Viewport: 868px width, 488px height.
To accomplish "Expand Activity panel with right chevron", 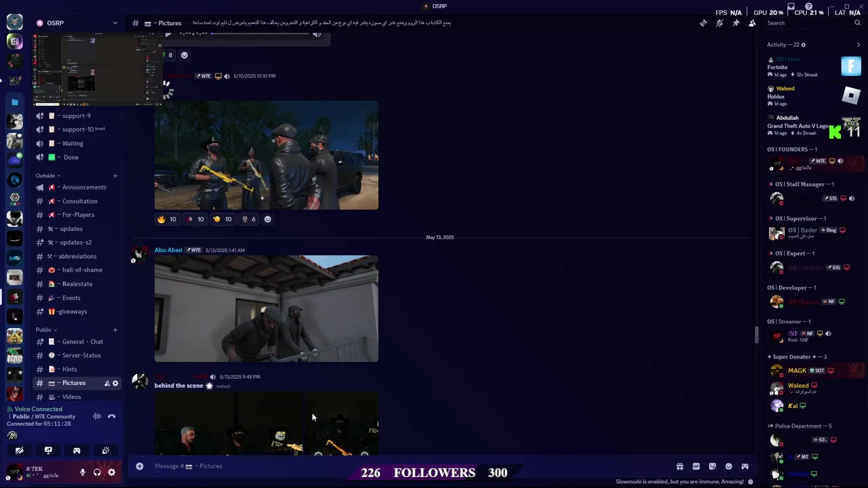I will point(859,45).
